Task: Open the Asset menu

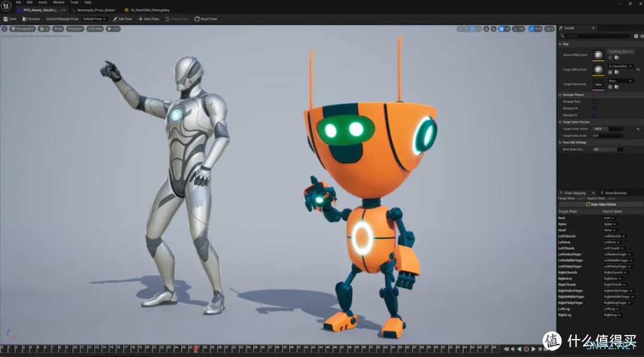Action: point(42,2)
